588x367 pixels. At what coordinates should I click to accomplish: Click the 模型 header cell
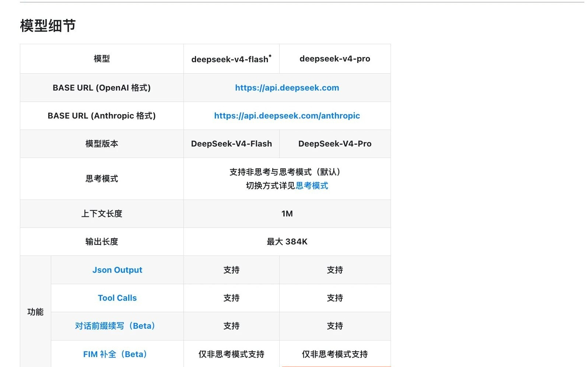click(102, 59)
